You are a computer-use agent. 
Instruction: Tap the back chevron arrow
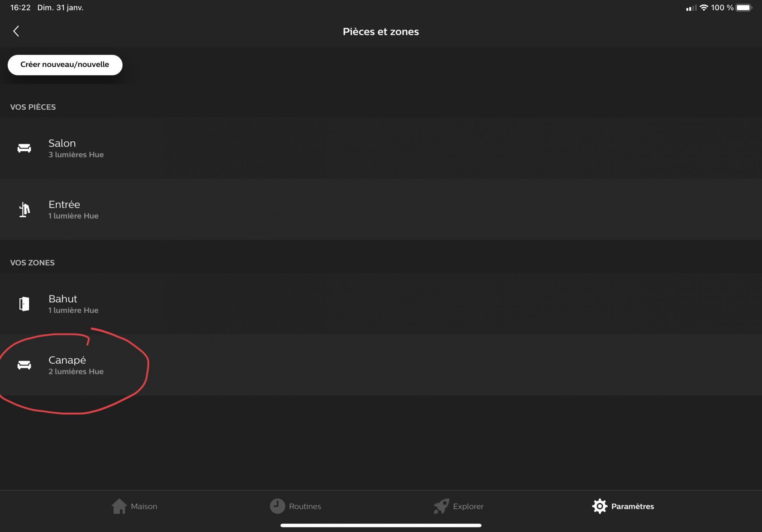(x=16, y=31)
